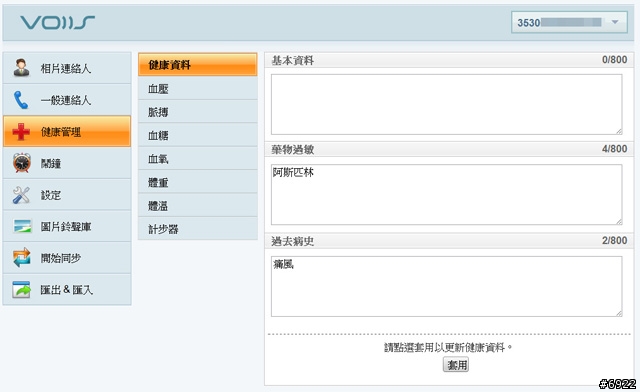The image size is (640, 392).
Task: Click the 過去病史 text area resize handle
Action: [x=619, y=313]
